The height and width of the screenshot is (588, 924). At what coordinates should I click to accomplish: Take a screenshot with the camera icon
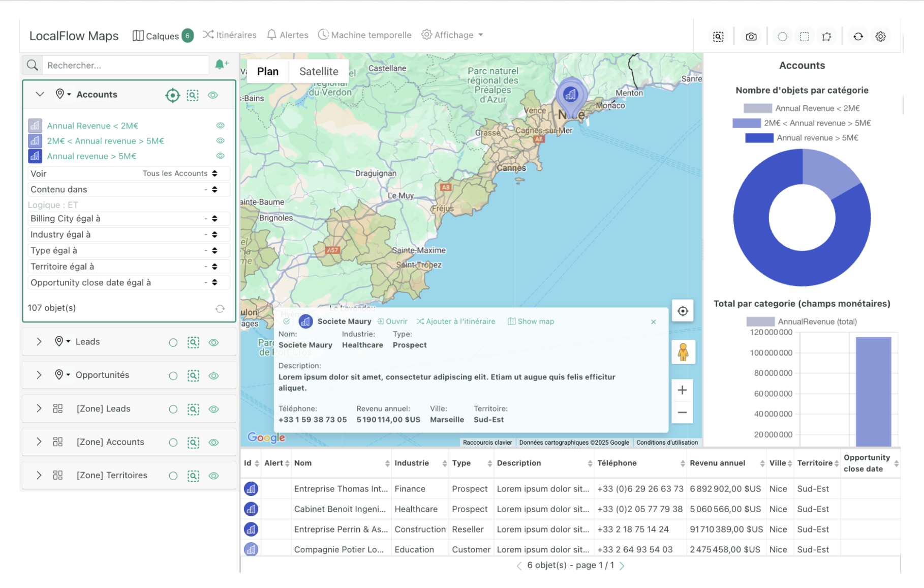pyautogui.click(x=751, y=36)
